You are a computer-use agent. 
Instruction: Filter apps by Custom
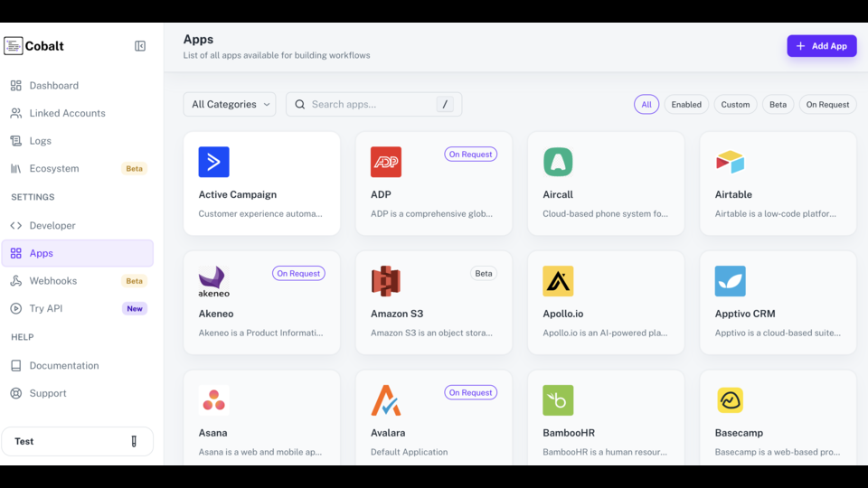[735, 104]
